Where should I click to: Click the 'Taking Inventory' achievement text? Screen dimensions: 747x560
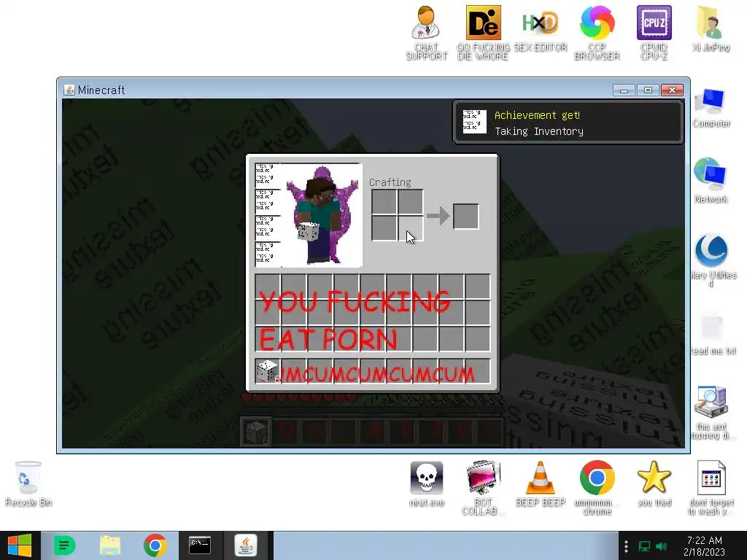[x=539, y=131]
